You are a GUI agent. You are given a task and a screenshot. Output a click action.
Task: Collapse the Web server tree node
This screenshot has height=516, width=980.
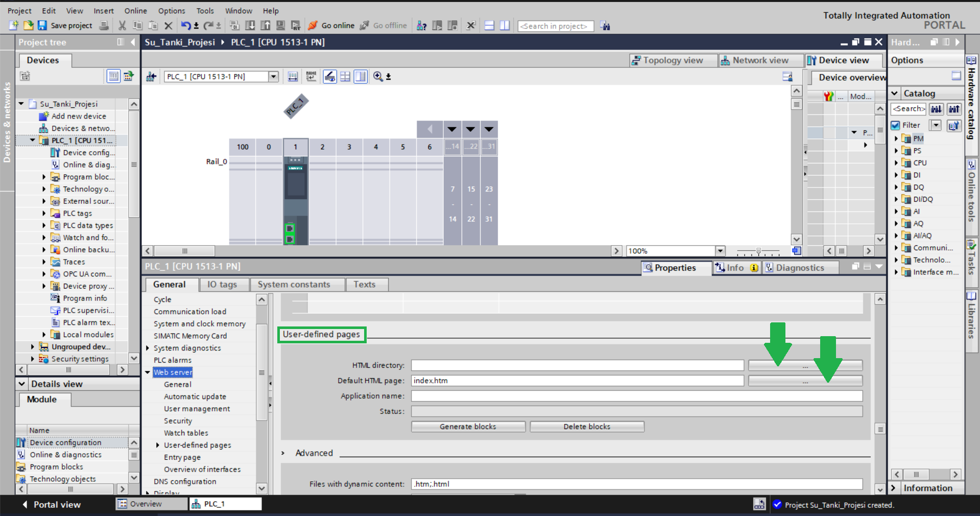pyautogui.click(x=148, y=372)
